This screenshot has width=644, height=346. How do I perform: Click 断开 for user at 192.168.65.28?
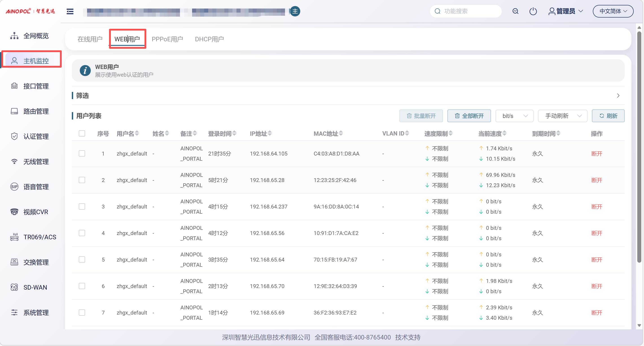(x=596, y=180)
